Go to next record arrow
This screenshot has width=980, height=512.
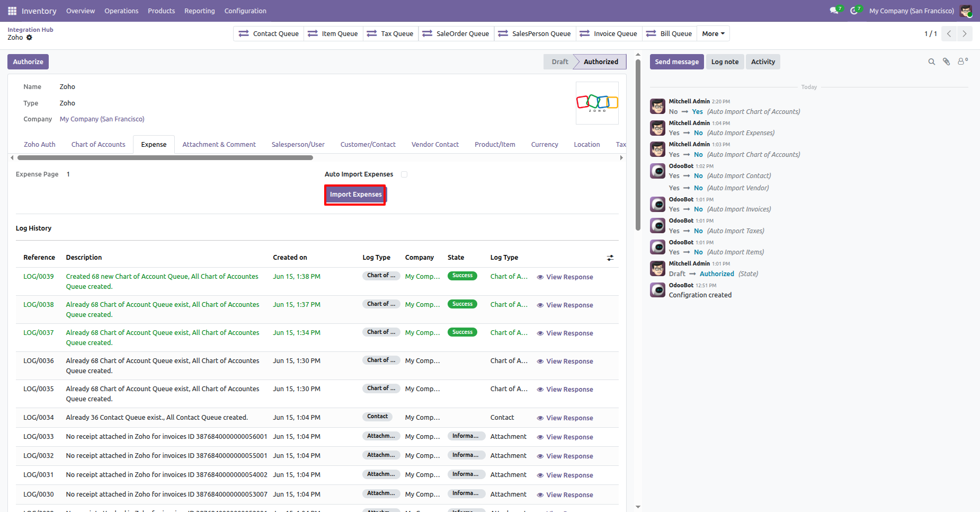coord(965,34)
